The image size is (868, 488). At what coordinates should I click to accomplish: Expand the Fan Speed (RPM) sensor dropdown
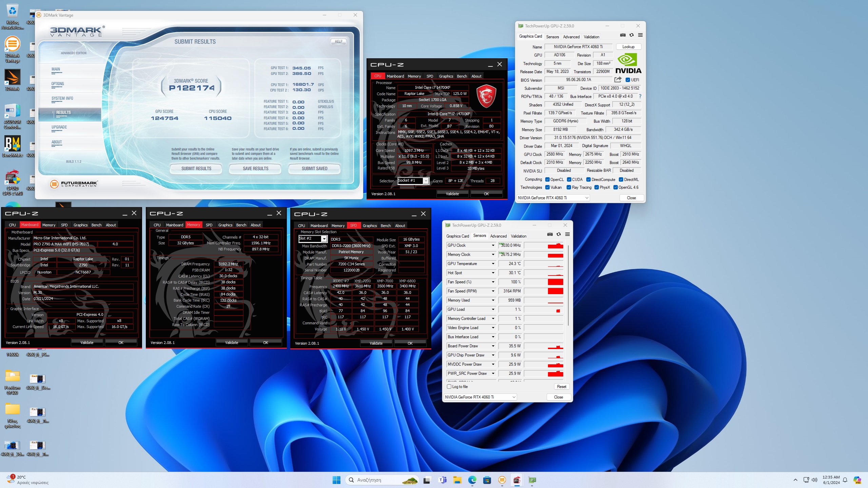tap(493, 291)
